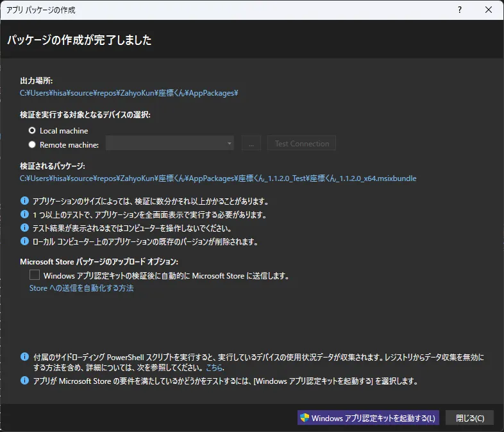This screenshot has width=504, height=432.
Task: Click shield icon on launch certification kit button
Action: 305,418
